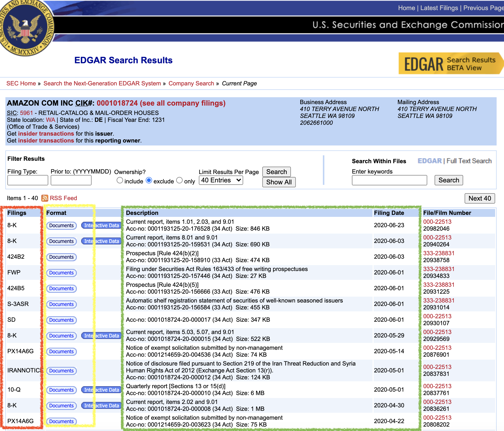Open file number 000-22513 for film 20940264
Screen dimensions: 504x431
tap(437, 238)
